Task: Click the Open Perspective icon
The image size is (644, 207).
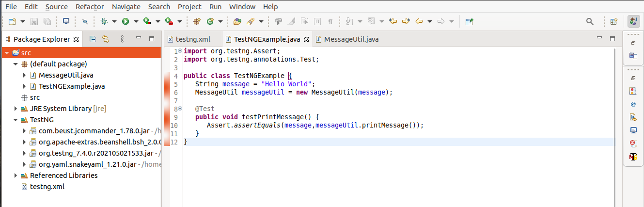Action: [x=613, y=21]
